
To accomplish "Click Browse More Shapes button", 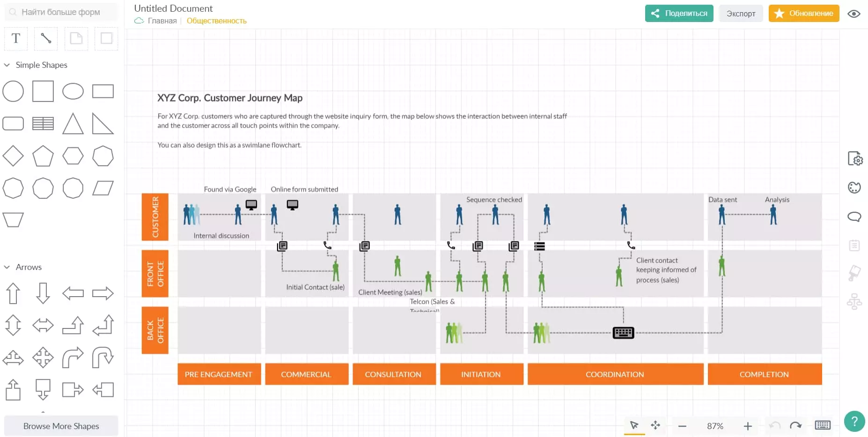I will click(61, 426).
